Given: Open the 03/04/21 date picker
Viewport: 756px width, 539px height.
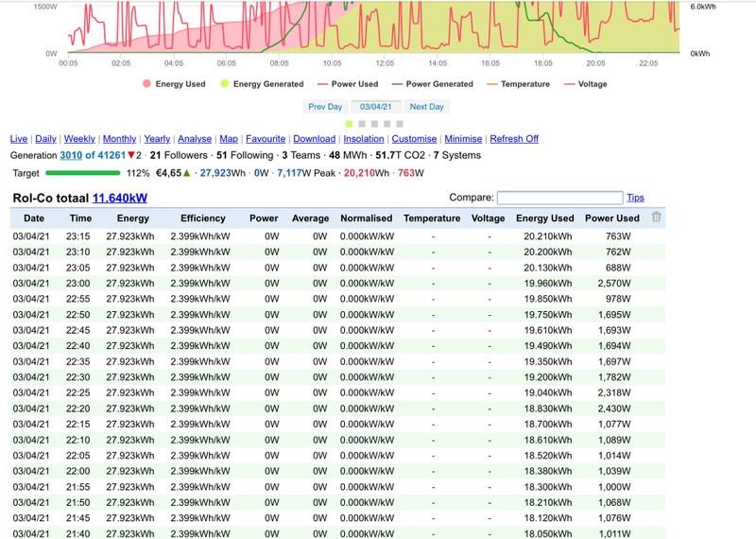Looking at the screenshot, I should [x=376, y=107].
